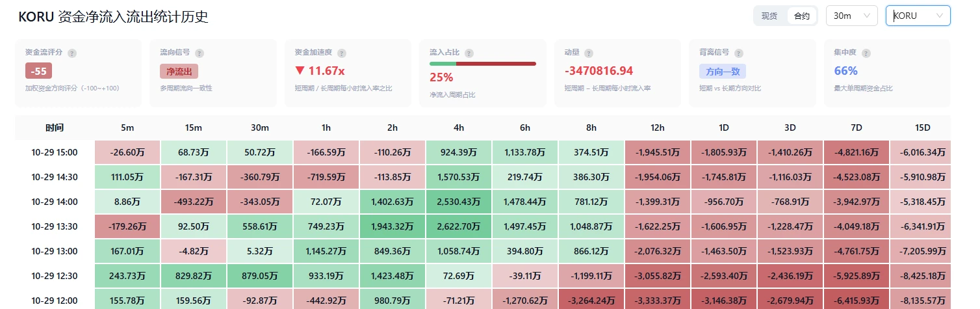Click the 方向一致 divergence tag
The height and width of the screenshot is (309, 980).
723,72
